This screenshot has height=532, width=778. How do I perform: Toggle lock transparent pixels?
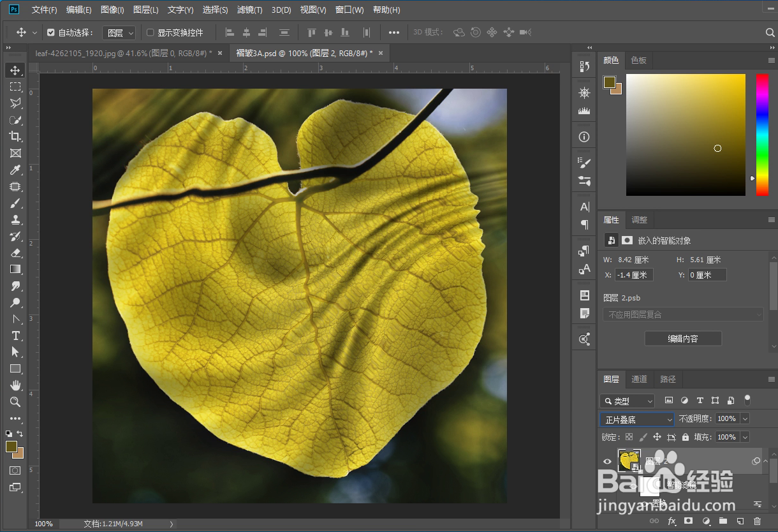629,437
